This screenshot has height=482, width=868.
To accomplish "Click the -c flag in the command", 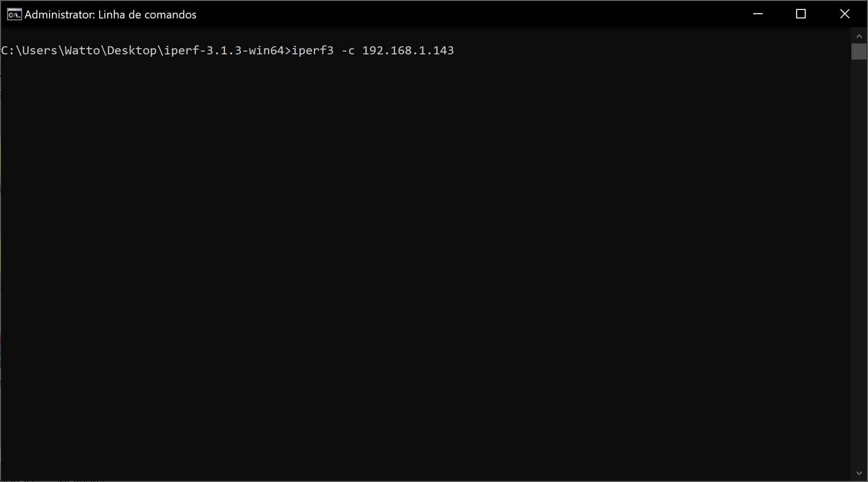I will (x=348, y=51).
